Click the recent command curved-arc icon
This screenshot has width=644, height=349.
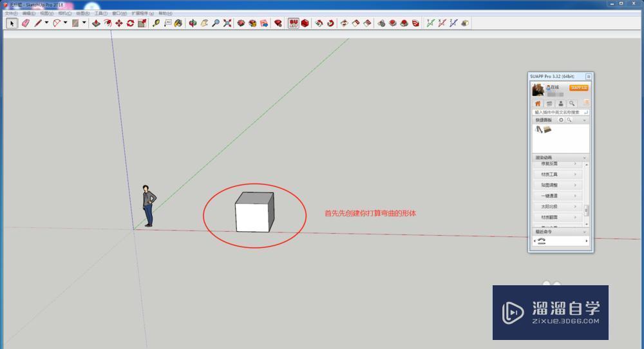click(542, 241)
